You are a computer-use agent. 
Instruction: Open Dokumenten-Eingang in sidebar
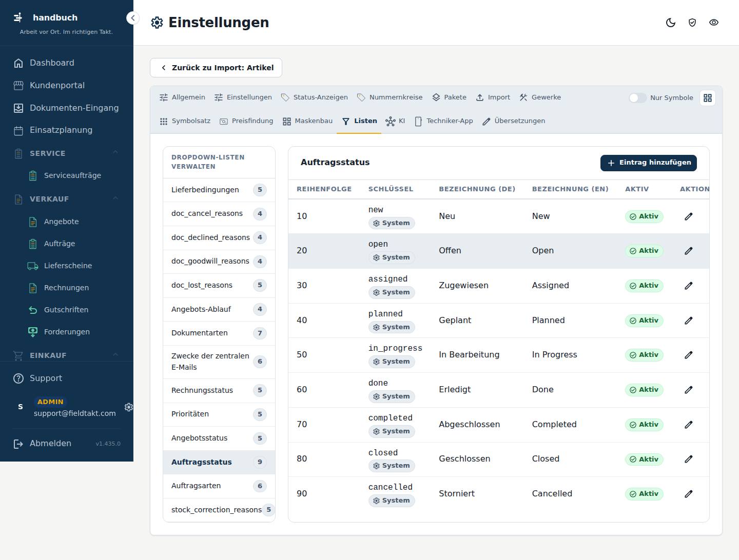click(67, 108)
